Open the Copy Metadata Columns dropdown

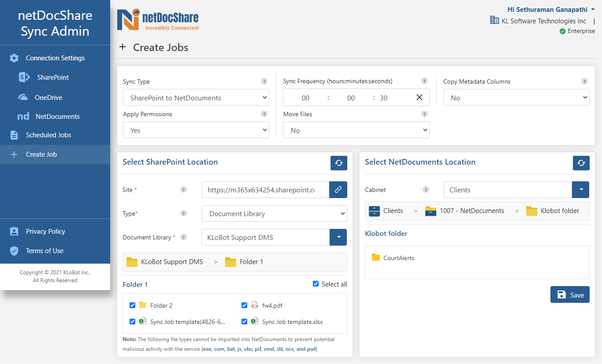pyautogui.click(x=517, y=98)
